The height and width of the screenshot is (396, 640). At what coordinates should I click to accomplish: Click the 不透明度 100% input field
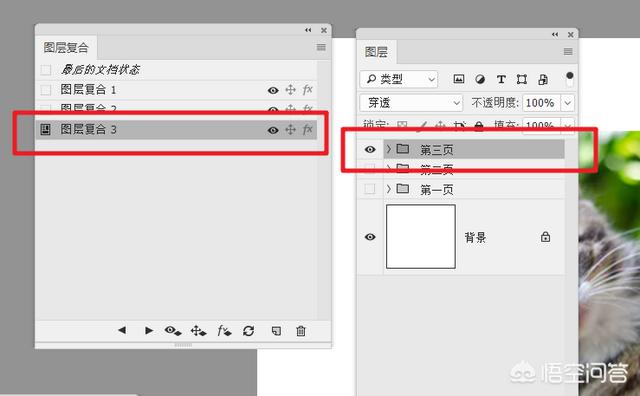[542, 103]
